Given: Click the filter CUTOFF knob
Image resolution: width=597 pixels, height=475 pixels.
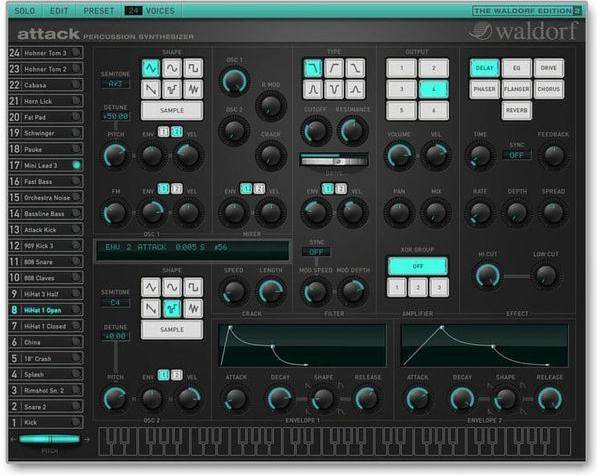Looking at the screenshot, I should (x=316, y=131).
